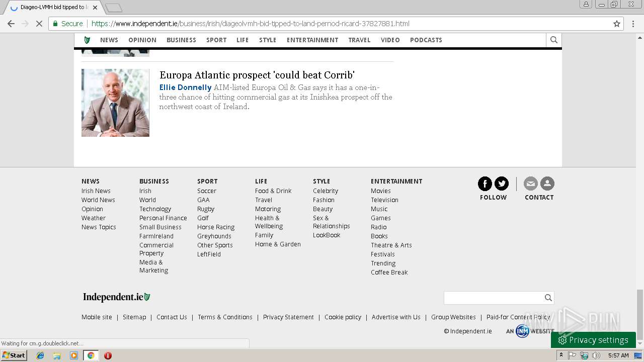Bookmark this page with star icon
644x362 pixels.
(x=616, y=24)
